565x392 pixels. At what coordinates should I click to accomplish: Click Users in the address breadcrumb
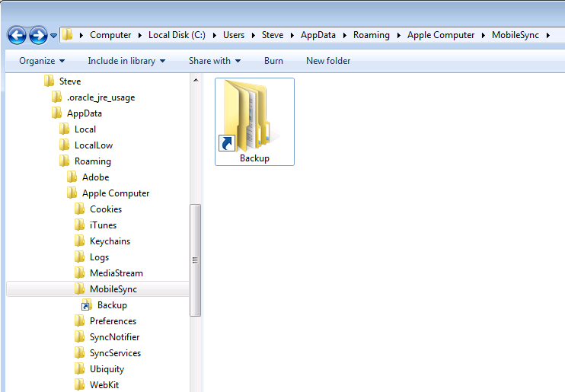[x=234, y=35]
